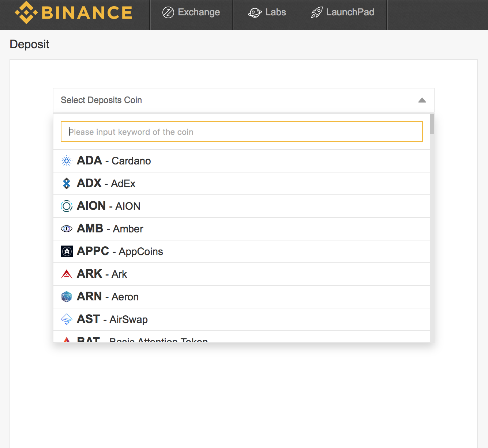
Task: Click the Amber AMB eye icon
Action: click(x=67, y=229)
